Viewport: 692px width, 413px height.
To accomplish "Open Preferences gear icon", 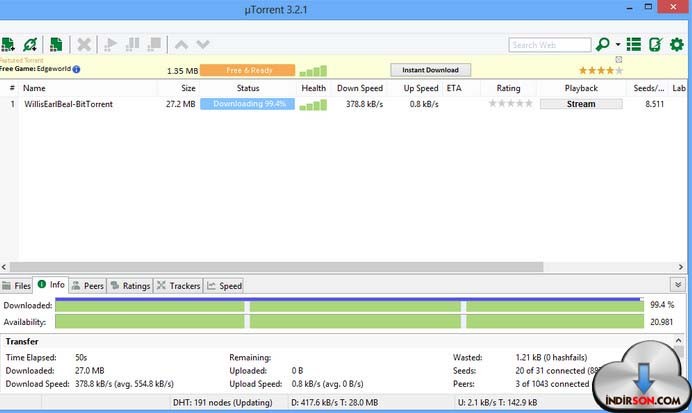I will 677,45.
